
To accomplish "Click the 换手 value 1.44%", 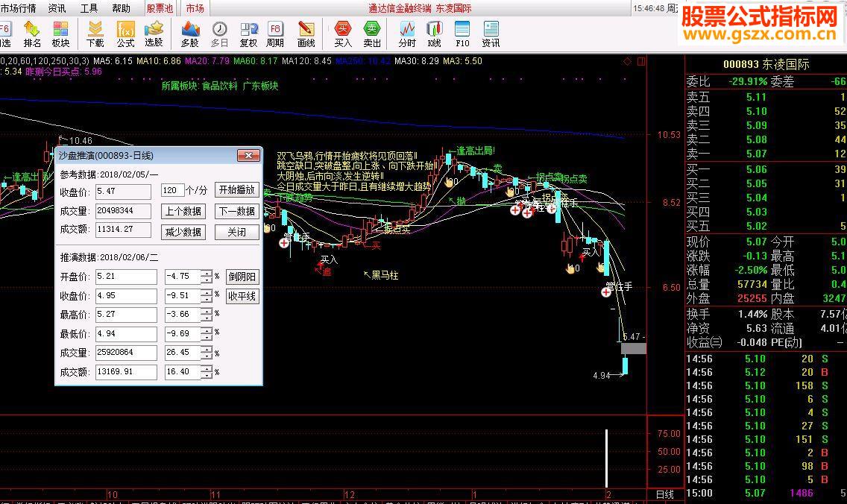I will pyautogui.click(x=753, y=314).
